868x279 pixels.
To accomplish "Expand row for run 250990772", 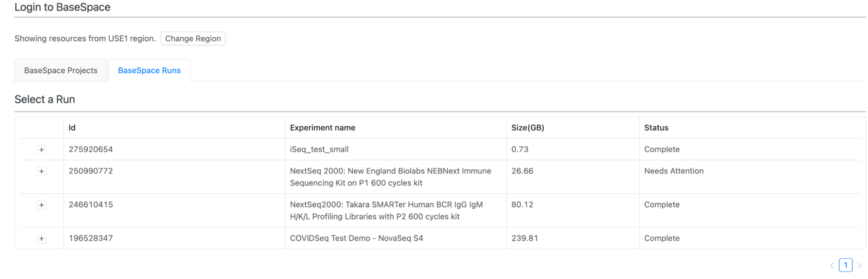I will click(42, 171).
